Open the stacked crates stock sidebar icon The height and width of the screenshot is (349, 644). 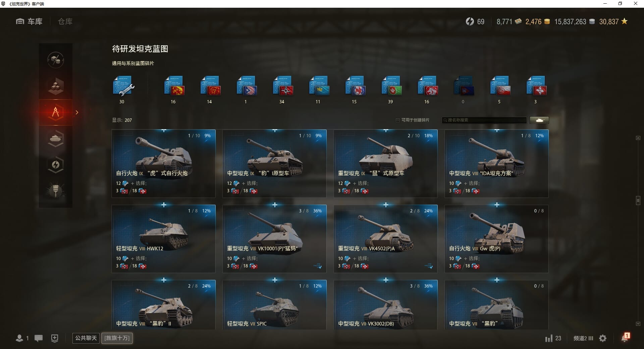point(56,86)
